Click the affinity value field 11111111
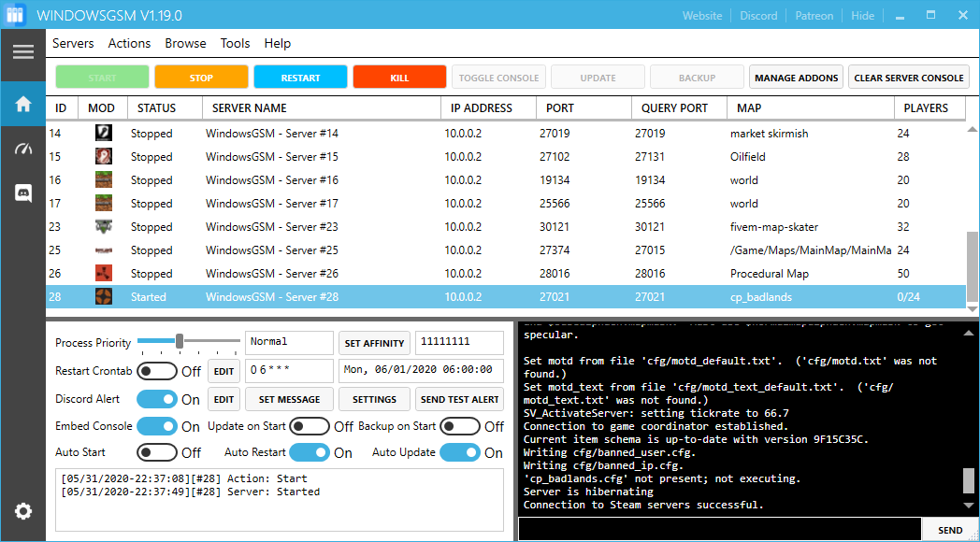 pos(459,343)
